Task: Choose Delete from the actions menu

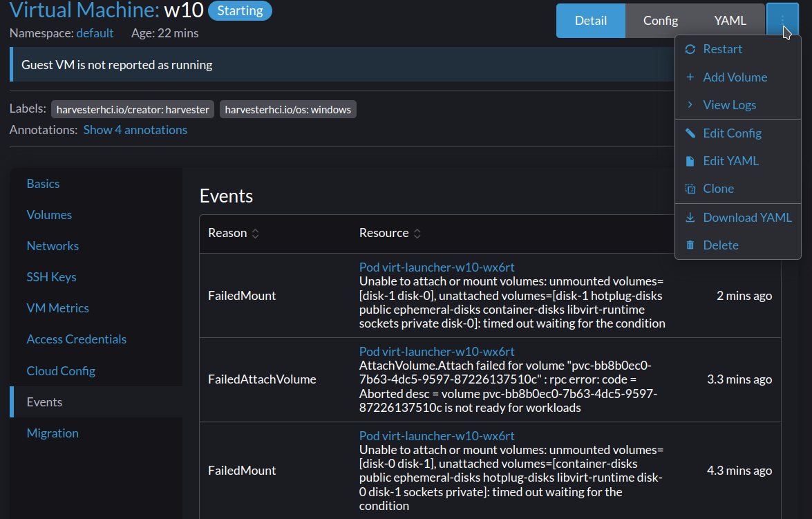Action: click(738, 245)
